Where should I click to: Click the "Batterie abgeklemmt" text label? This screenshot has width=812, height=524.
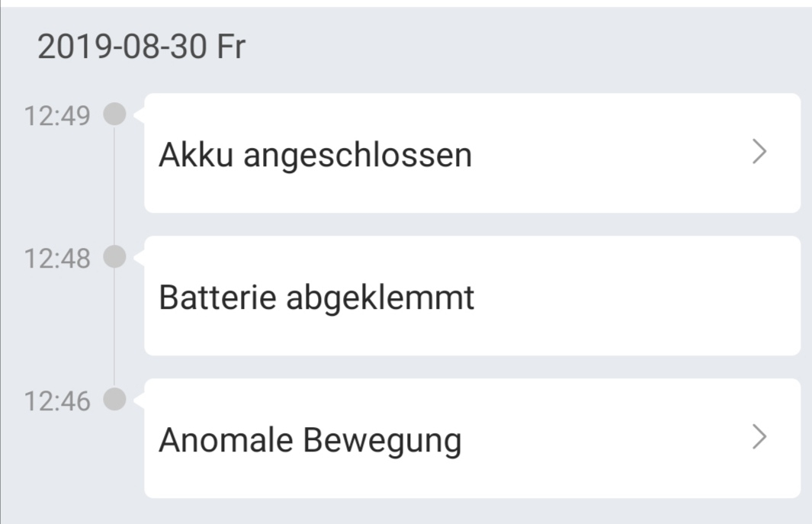tap(316, 297)
